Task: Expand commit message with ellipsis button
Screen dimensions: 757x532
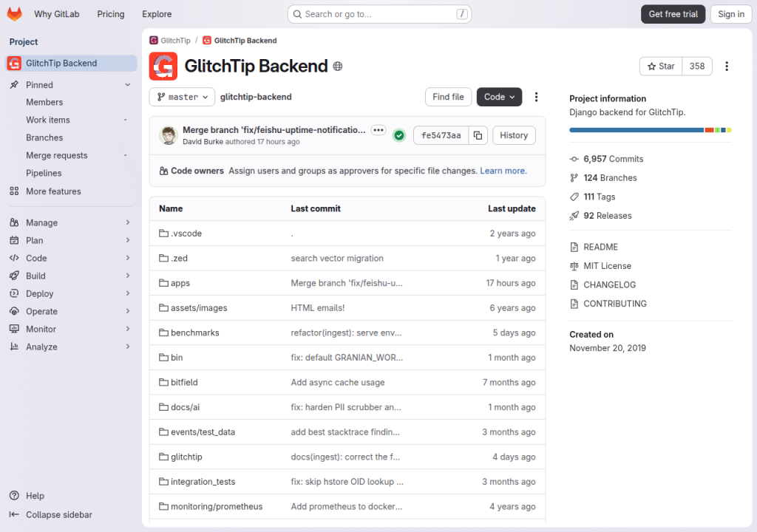Action: tap(378, 130)
